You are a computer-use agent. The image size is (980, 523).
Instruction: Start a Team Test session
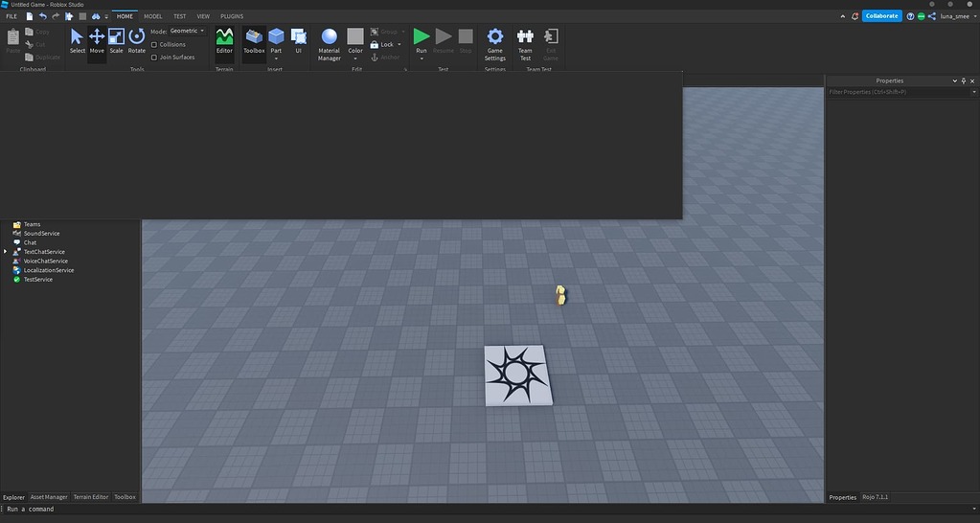point(525,42)
